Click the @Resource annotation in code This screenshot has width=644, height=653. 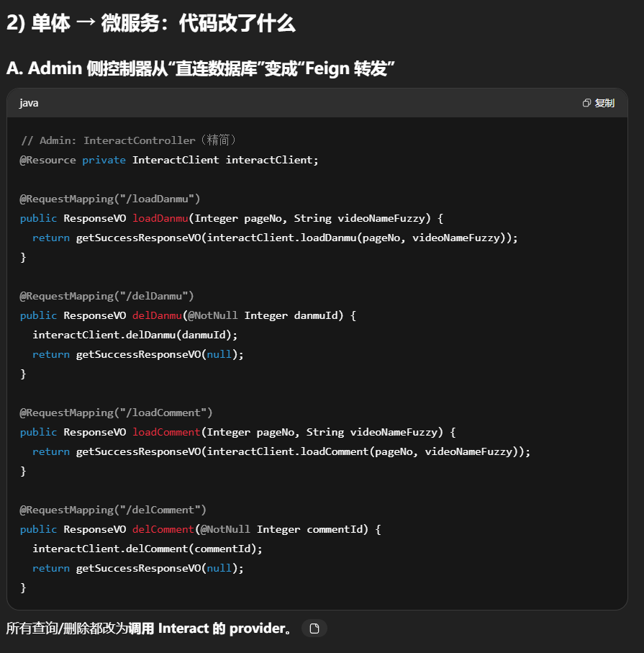(x=47, y=160)
